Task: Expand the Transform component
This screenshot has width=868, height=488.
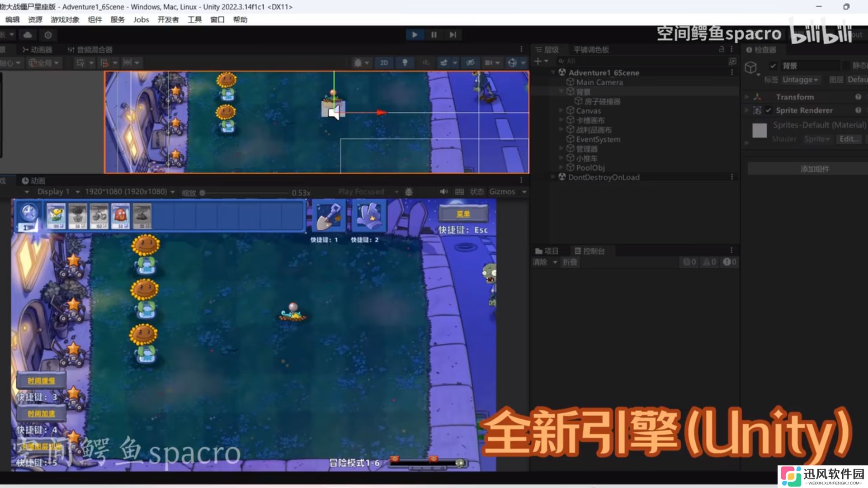Action: 747,97
